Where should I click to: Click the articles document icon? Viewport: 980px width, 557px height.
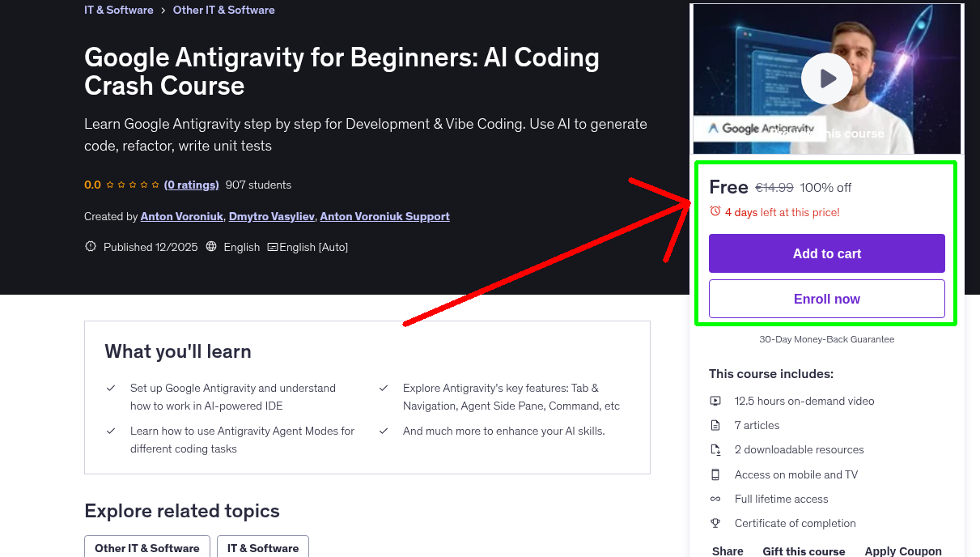tap(715, 424)
